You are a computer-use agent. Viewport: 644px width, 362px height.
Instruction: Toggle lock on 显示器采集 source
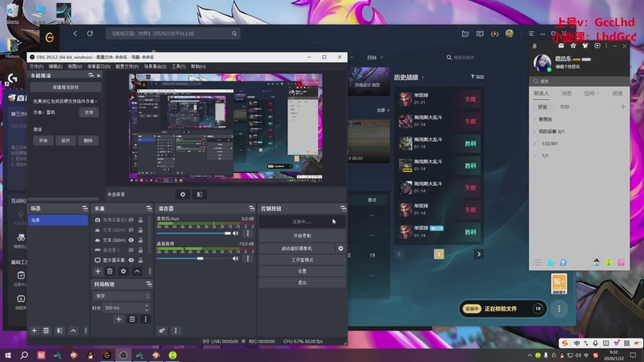(x=140, y=260)
